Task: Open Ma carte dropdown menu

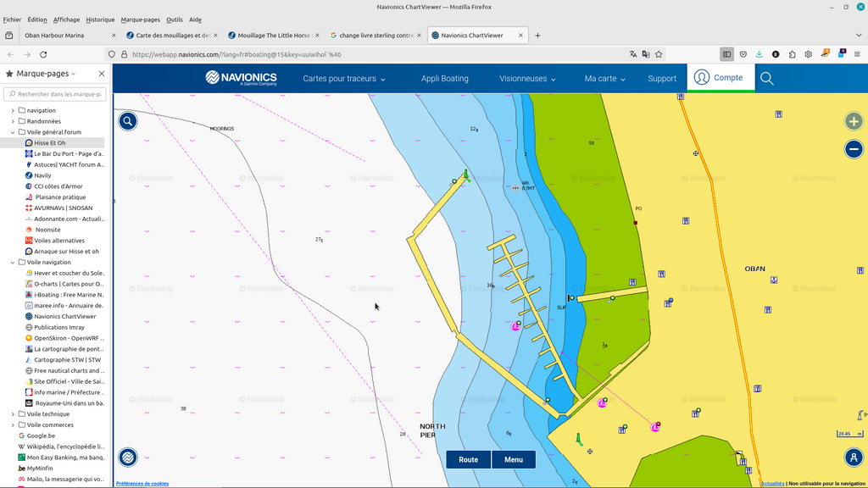Action: (x=604, y=79)
